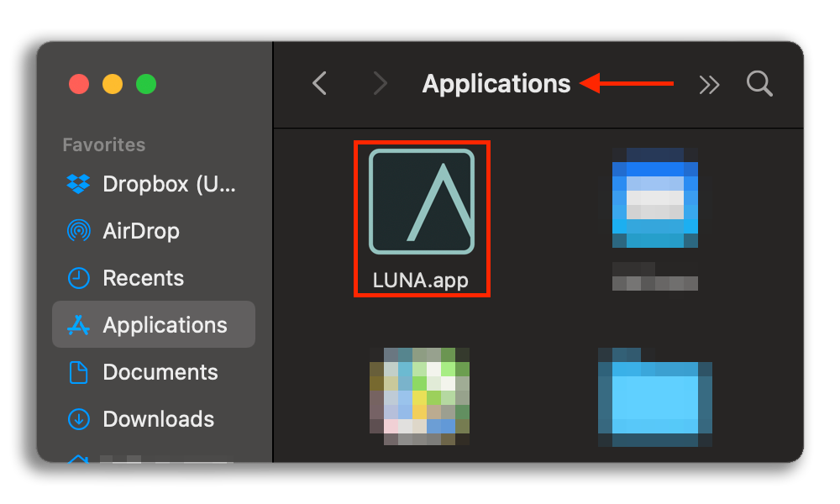Screen dimensions: 840x504
Task: Expand hidden toolbar items with double chevron
Action: click(709, 85)
